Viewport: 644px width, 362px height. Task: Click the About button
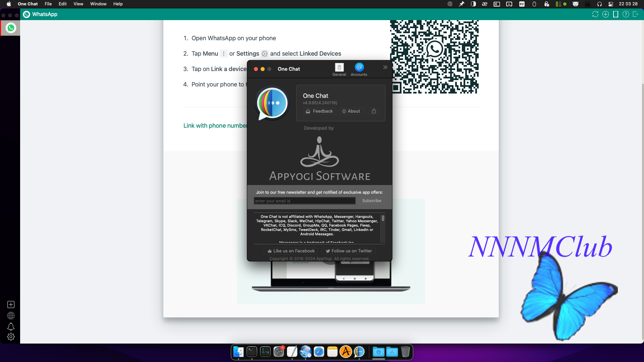[351, 111]
